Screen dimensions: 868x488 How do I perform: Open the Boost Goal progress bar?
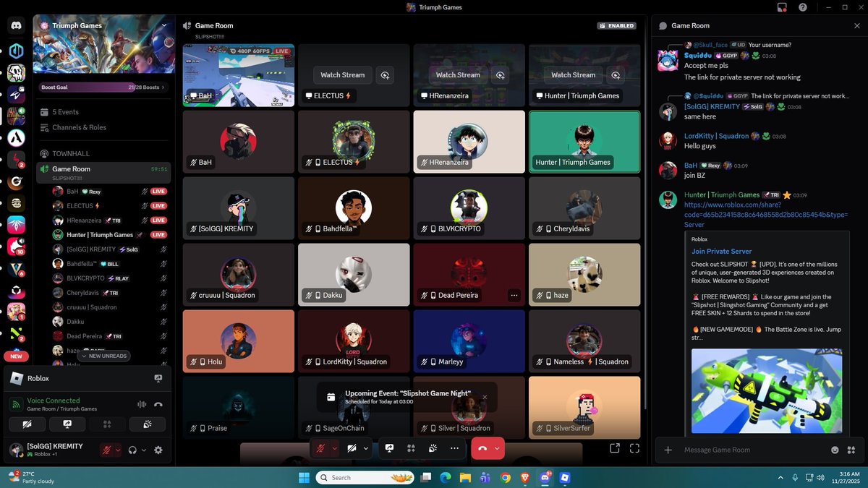click(103, 87)
